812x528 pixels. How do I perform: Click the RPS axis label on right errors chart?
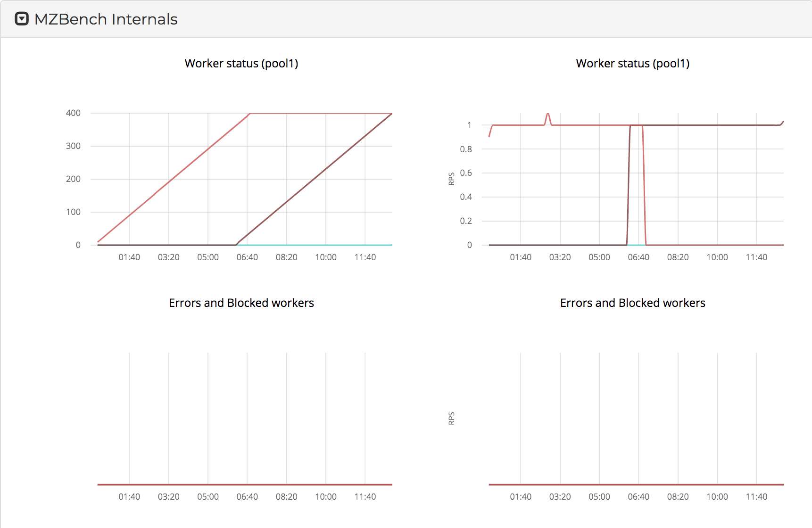pos(451,418)
